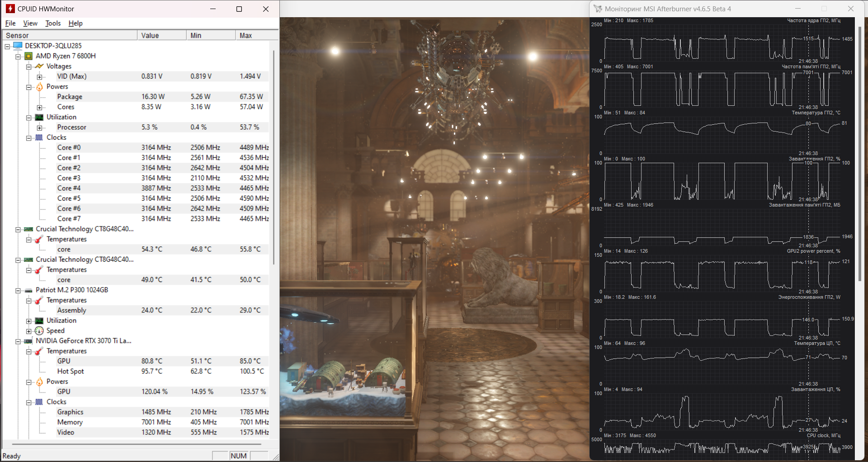Click the Speed gauge icon under Patriot drive
868x462 pixels.
pos(39,331)
